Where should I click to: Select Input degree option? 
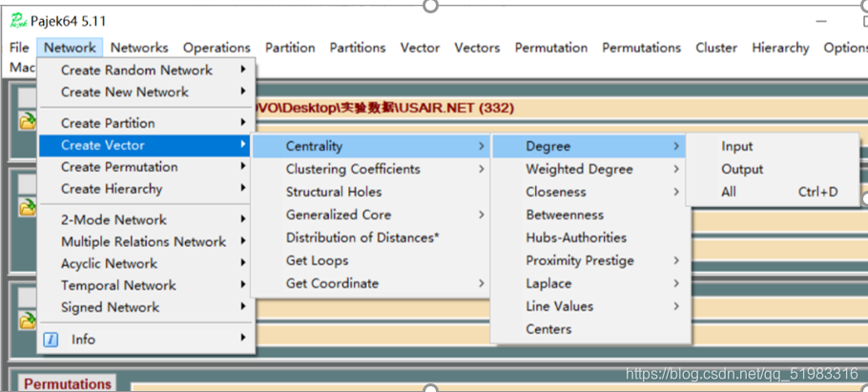click(x=773, y=146)
